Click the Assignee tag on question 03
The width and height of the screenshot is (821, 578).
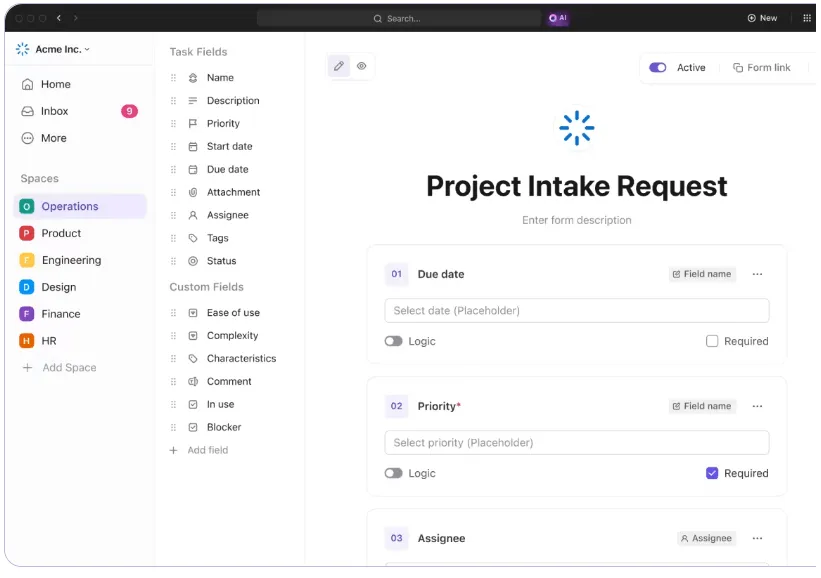pyautogui.click(x=706, y=538)
